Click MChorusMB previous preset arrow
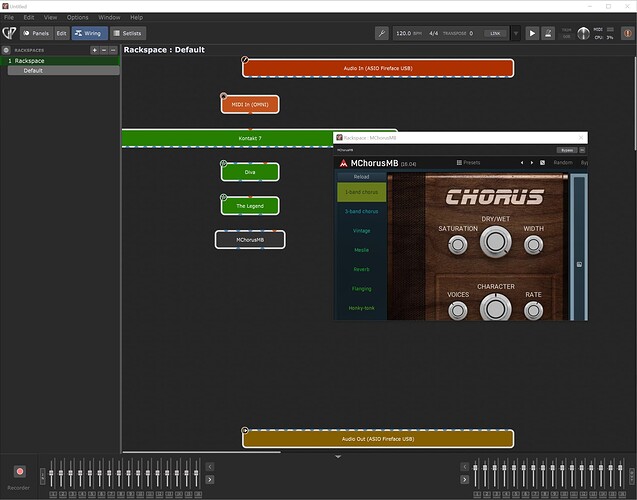Image resolution: width=637 pixels, height=500 pixels. coord(522,162)
